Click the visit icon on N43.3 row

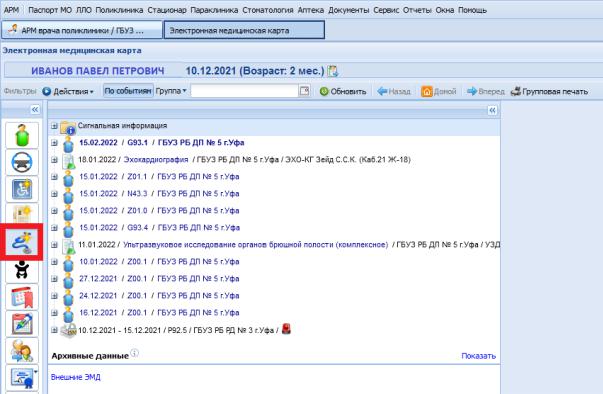click(x=68, y=195)
